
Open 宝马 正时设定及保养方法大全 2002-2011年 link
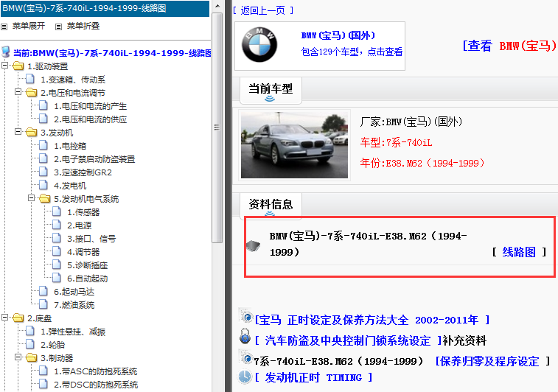point(372,320)
